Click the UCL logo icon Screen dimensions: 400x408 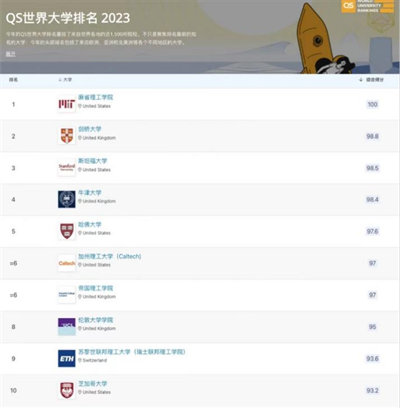click(x=67, y=327)
